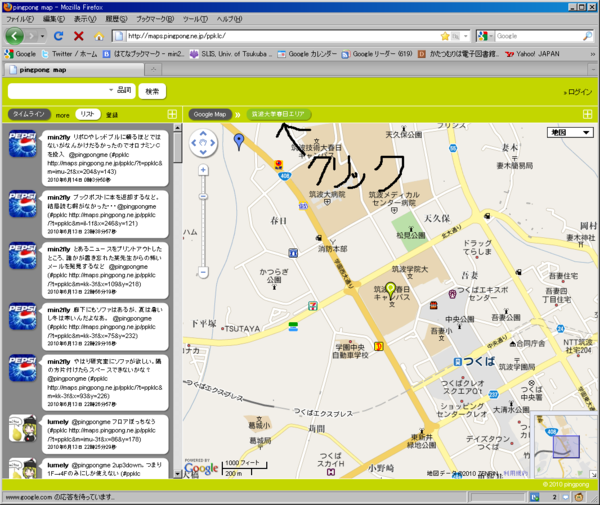The width and height of the screenshot is (600, 505).
Task: Open the search engine selector icon
Action: [x=485, y=36]
